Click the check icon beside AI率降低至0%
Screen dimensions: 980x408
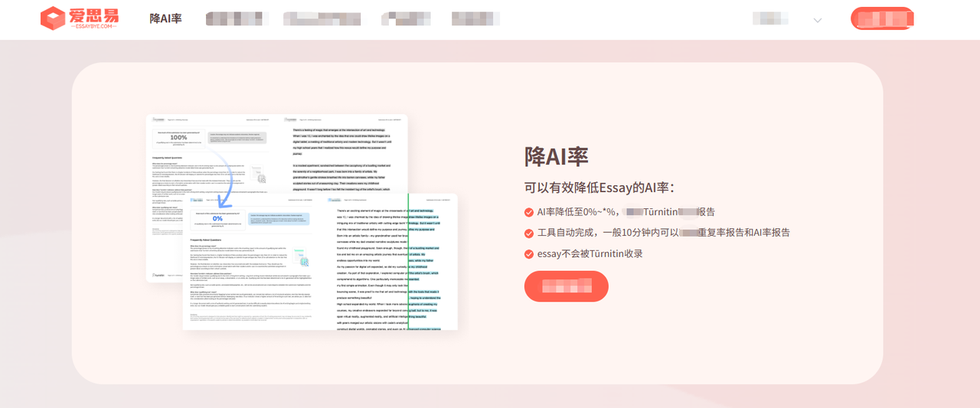coord(529,212)
